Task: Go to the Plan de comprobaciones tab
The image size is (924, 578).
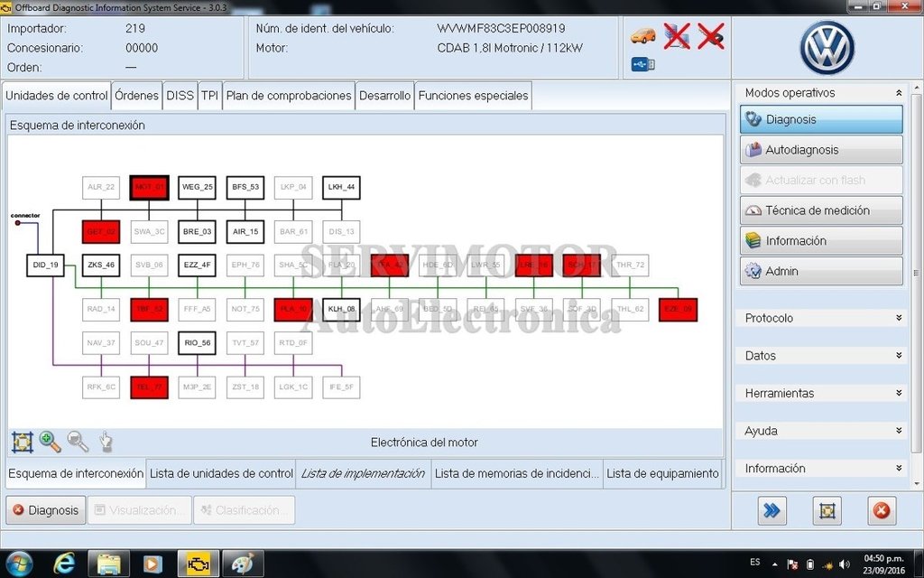Action: coord(288,96)
